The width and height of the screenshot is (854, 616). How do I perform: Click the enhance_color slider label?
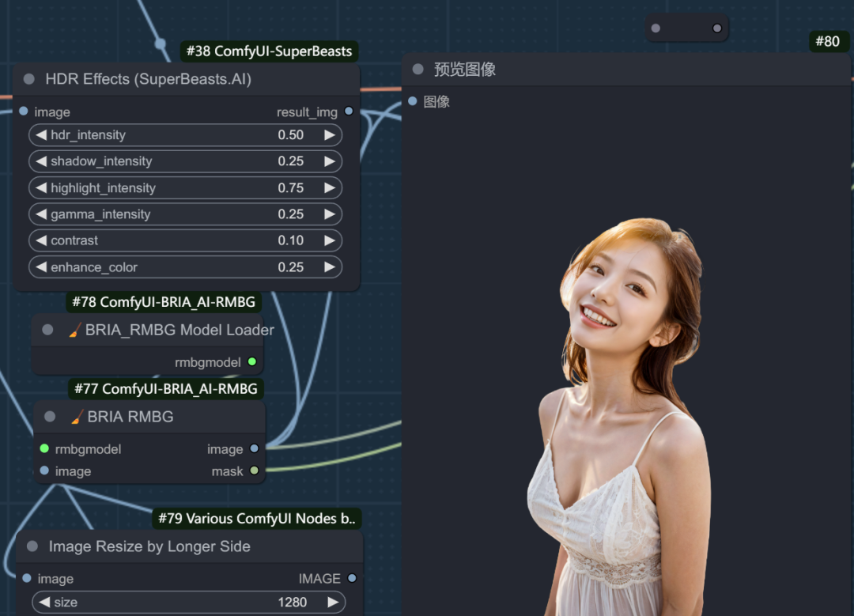94,266
